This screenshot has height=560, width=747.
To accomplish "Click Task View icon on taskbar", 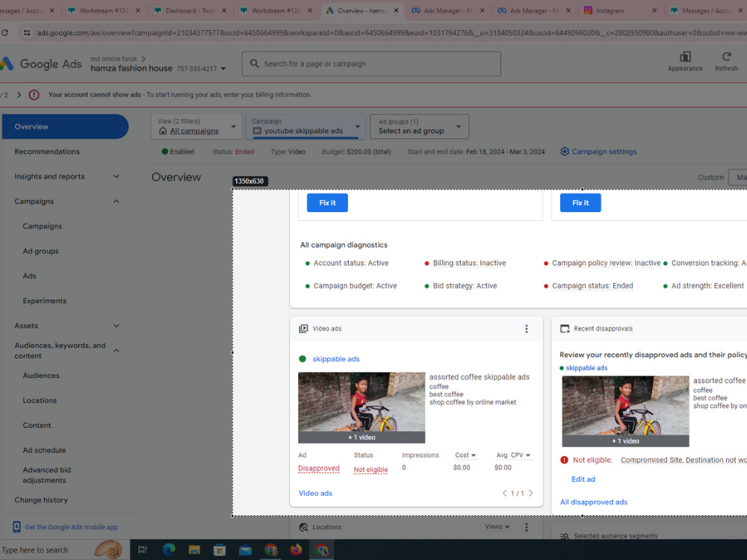I will coord(143,550).
